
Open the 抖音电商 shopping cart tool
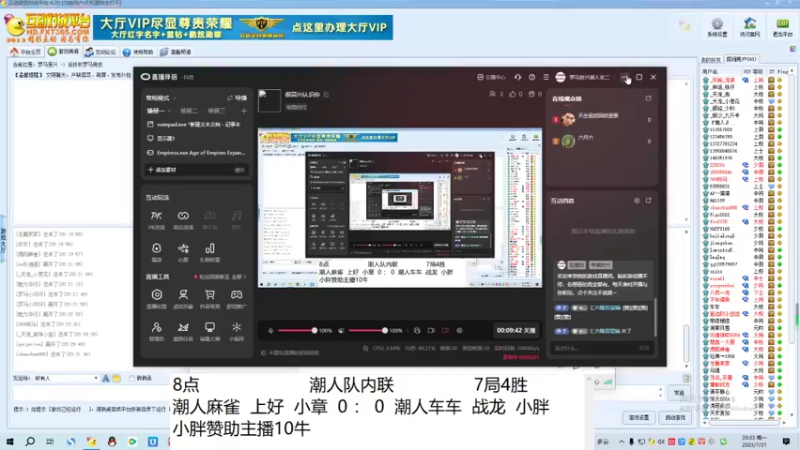pyautogui.click(x=210, y=298)
